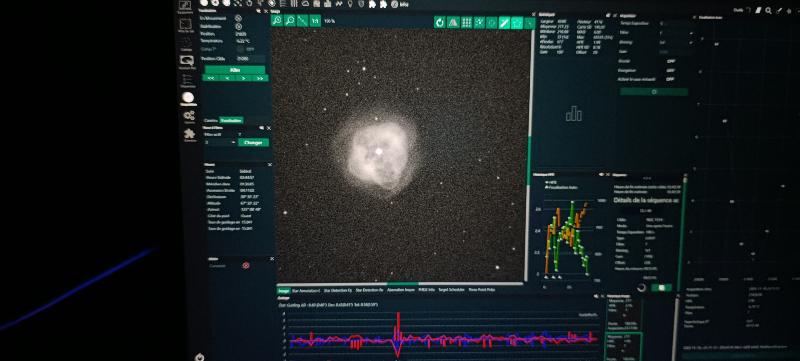Click the Aller focuser move button
Screen dimensions: 800x361
(235, 70)
